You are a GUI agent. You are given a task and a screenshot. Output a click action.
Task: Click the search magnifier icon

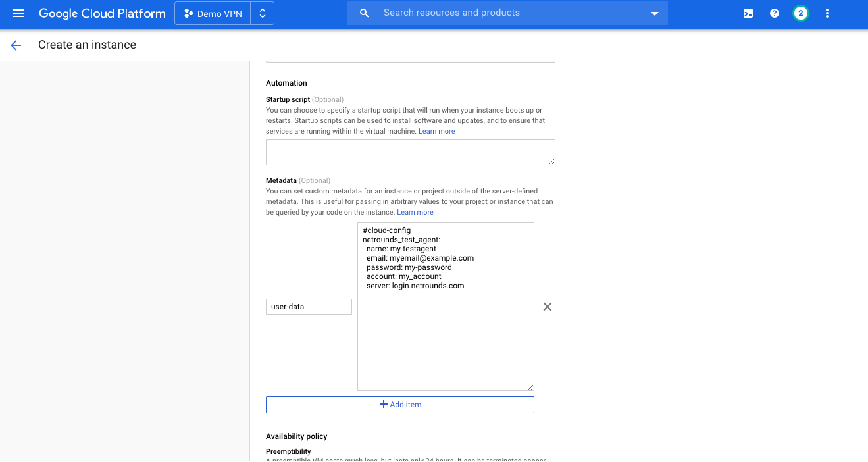[x=364, y=13]
